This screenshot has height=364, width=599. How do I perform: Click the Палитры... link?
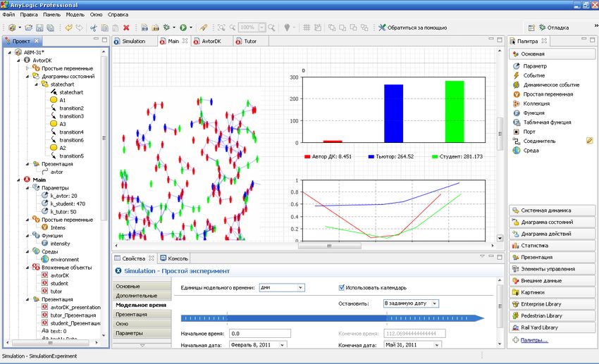coord(533,340)
